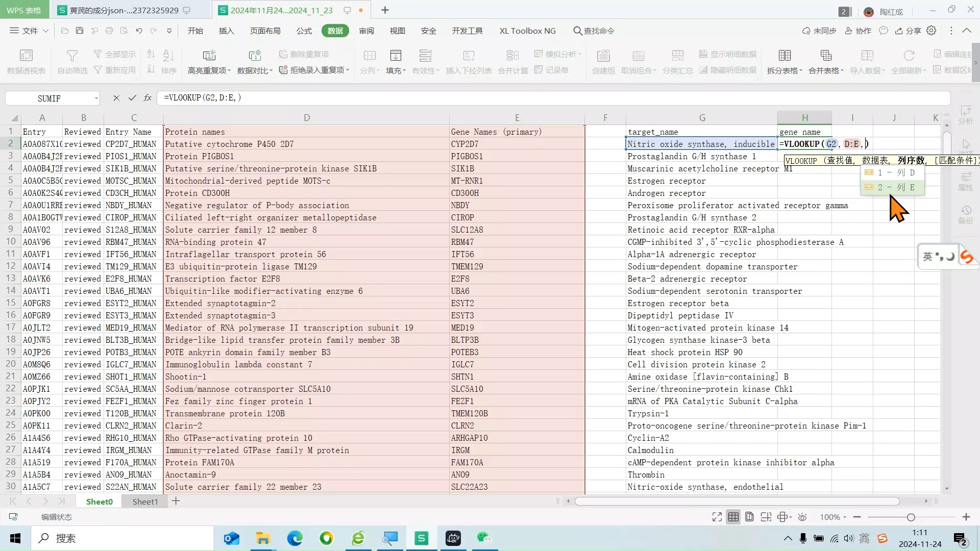Switch to Sheet1 tab

[145, 502]
